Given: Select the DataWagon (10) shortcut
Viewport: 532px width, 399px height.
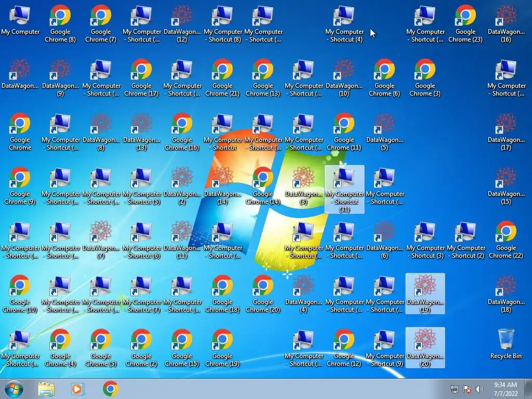Looking at the screenshot, I should [344, 78].
